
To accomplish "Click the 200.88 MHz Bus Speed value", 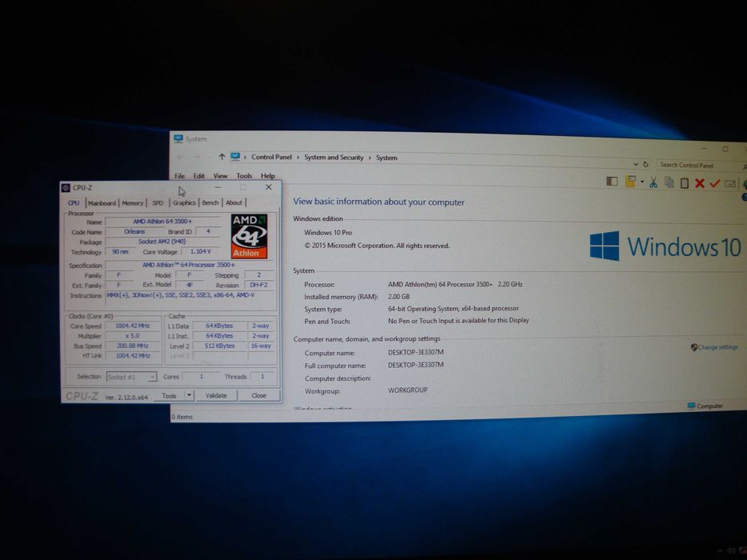I will [x=132, y=346].
